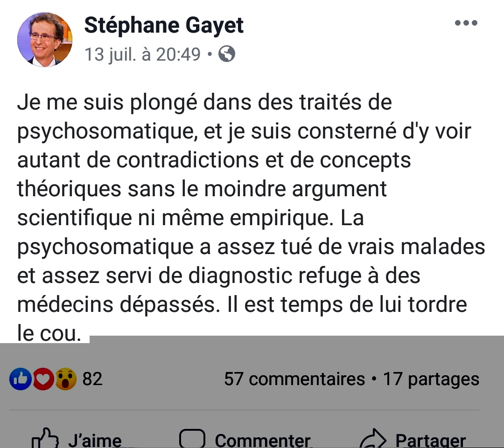
Task: Click the J'aime text label
Action: click(95, 440)
